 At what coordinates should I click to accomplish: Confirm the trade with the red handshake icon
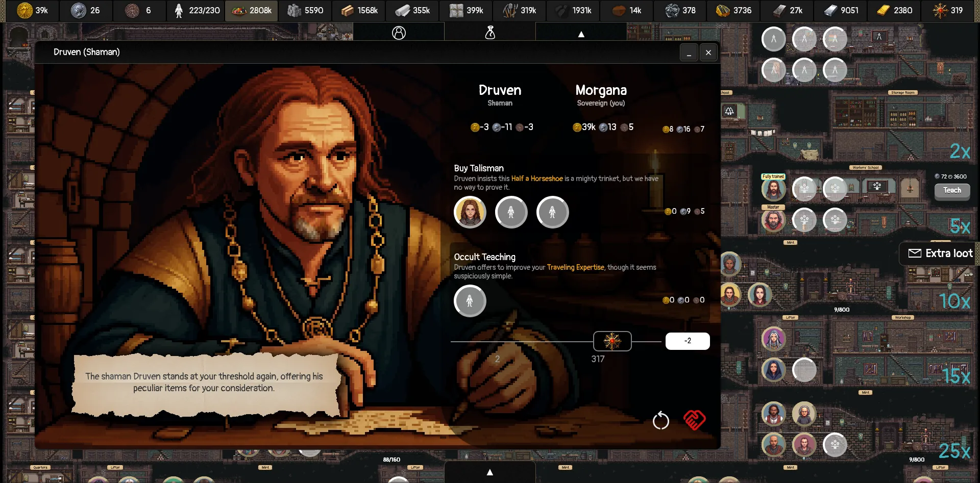coord(695,420)
